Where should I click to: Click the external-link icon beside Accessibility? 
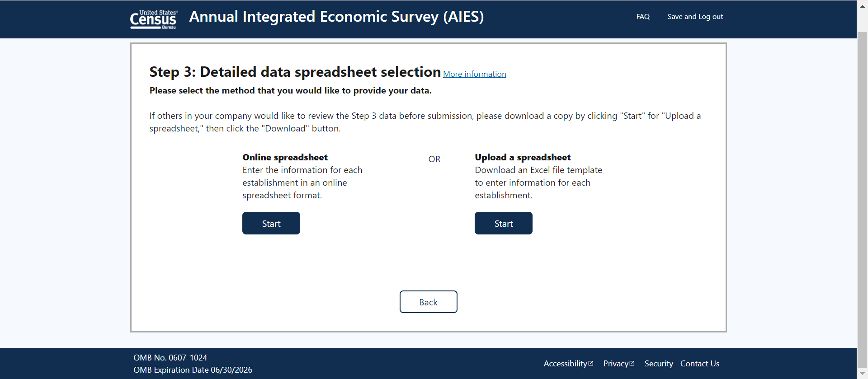(591, 363)
